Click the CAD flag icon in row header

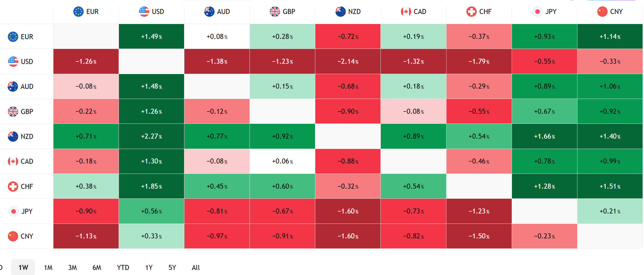[13, 162]
